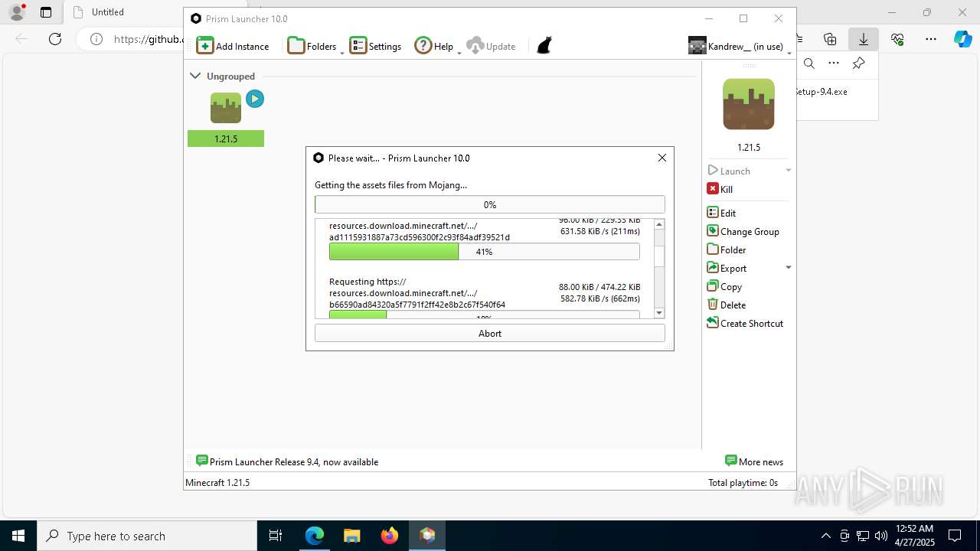Click the taskbar search box

pos(147,536)
